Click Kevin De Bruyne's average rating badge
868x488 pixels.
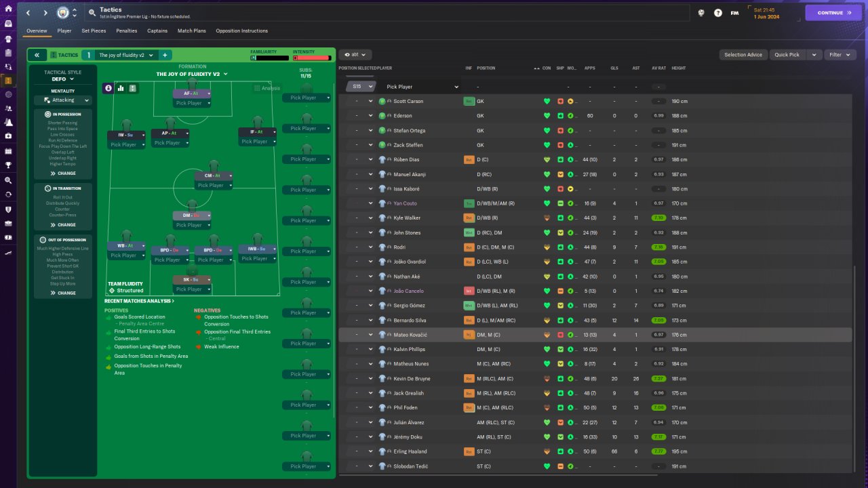658,379
